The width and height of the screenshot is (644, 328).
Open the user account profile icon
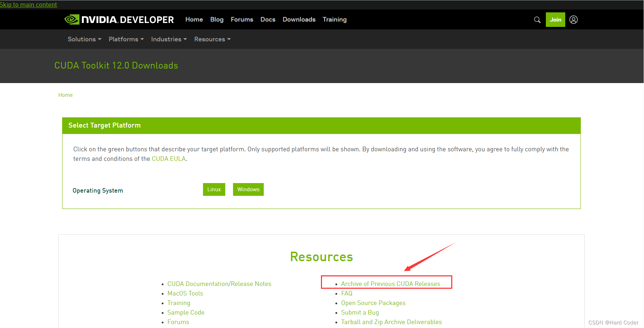(573, 20)
